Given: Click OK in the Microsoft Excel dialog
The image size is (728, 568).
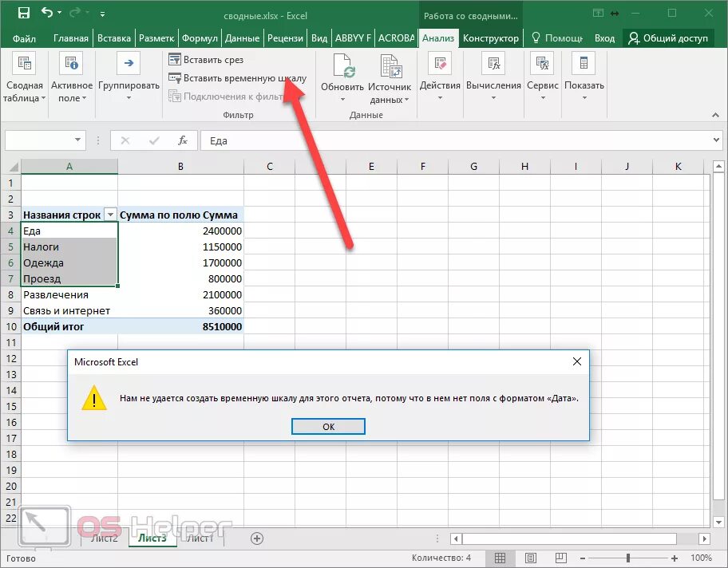Looking at the screenshot, I should (328, 427).
